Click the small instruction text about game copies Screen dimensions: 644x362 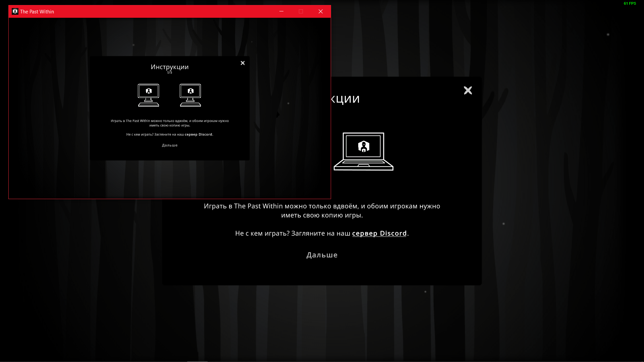(170, 123)
